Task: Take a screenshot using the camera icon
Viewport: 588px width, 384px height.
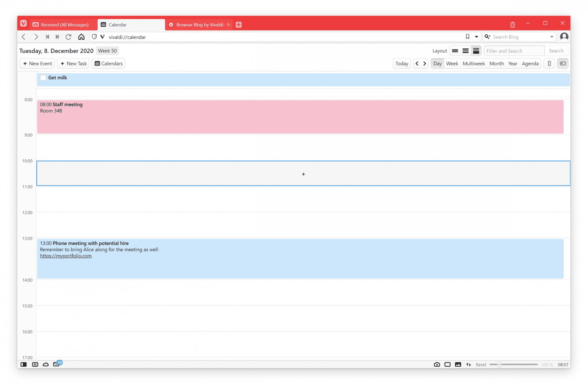Action: point(437,364)
